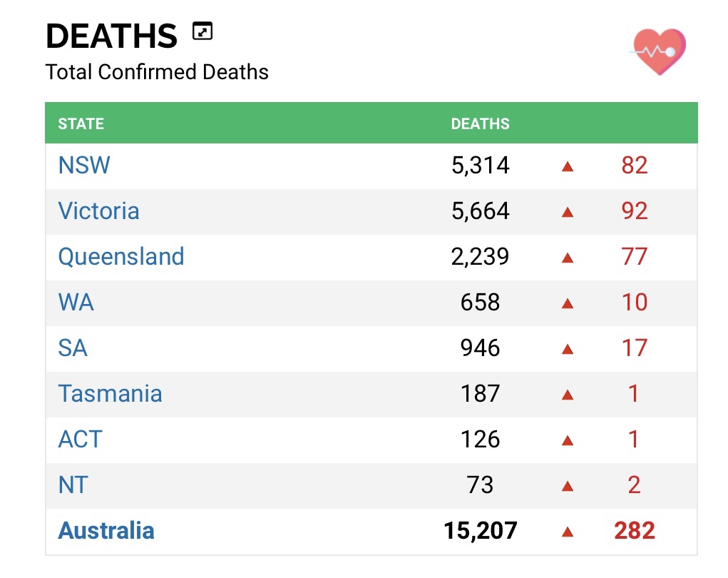This screenshot has height=578, width=728.
Task: Open the NSW state link
Action: pyautogui.click(x=84, y=166)
